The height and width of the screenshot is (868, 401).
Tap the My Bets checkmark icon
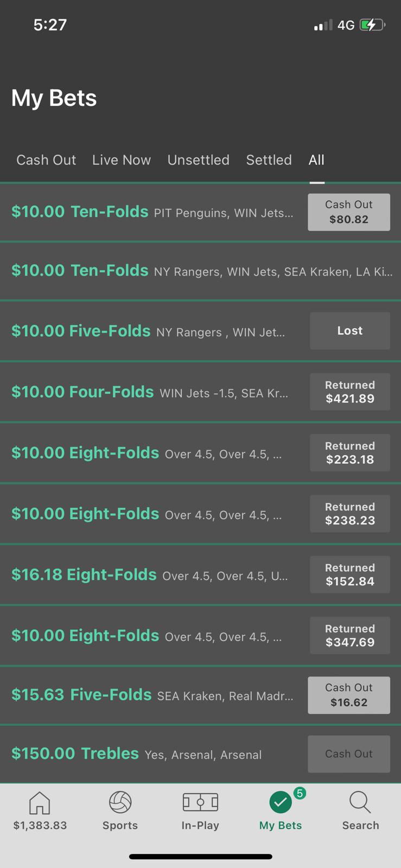(x=281, y=802)
